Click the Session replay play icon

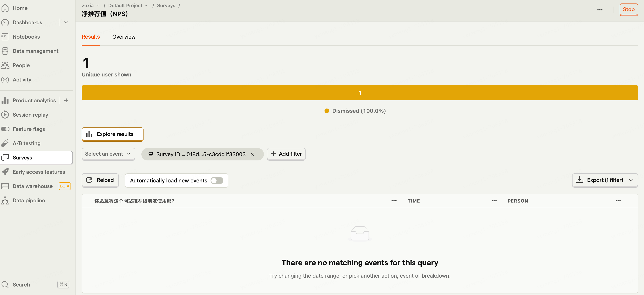click(5, 115)
